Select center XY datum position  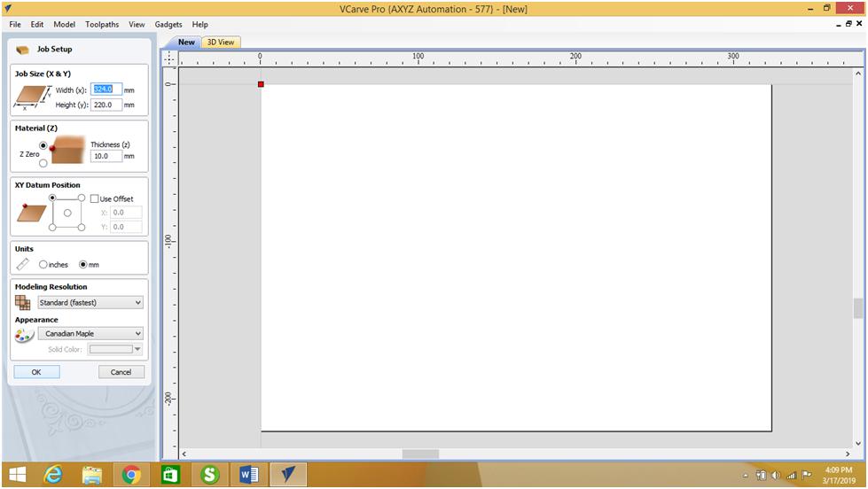pos(67,213)
